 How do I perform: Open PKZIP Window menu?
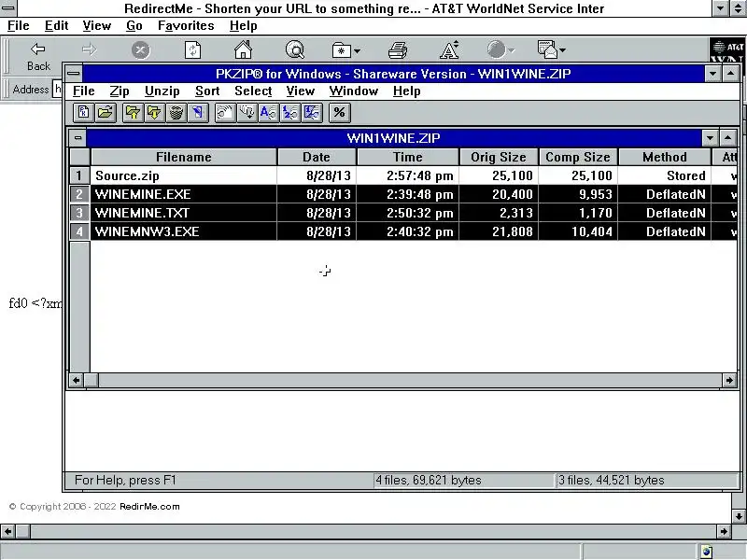[x=354, y=91]
